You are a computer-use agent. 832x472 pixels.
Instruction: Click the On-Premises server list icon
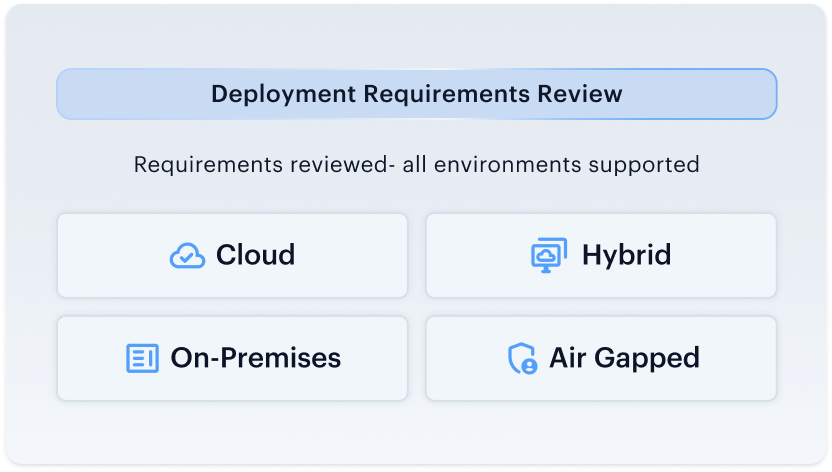(142, 358)
